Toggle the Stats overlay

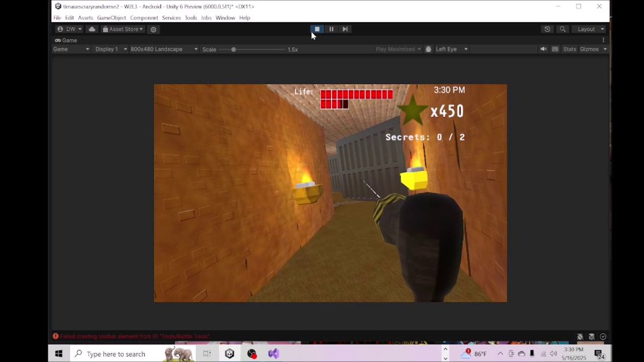569,49
